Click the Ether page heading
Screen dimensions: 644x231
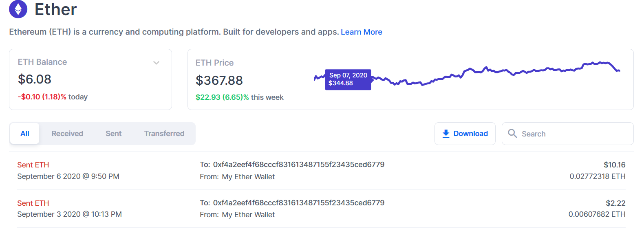(x=55, y=9)
